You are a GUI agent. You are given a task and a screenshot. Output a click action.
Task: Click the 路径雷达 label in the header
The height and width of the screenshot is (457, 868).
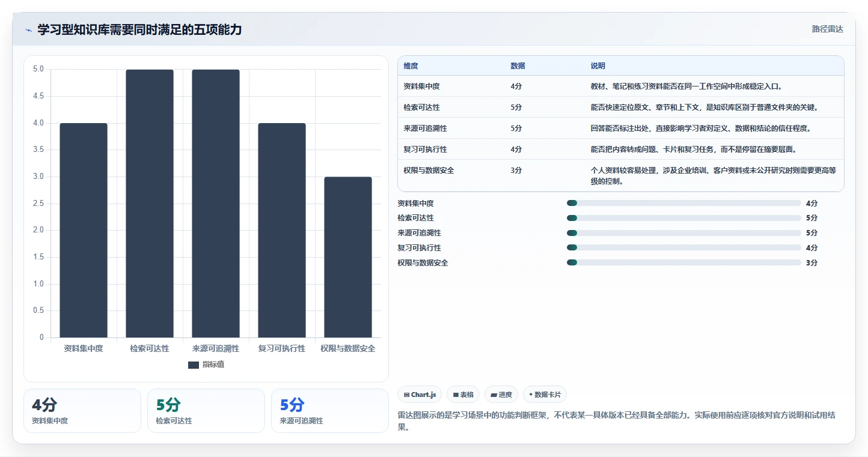click(828, 29)
